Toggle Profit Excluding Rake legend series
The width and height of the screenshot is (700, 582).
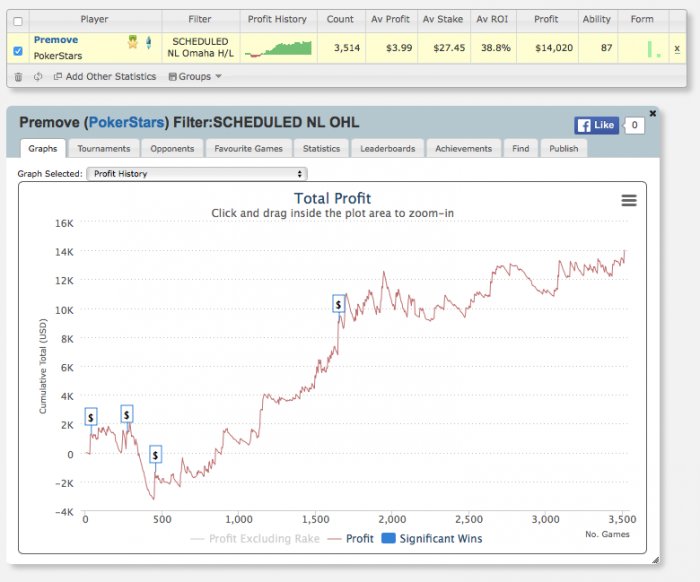[x=255, y=539]
